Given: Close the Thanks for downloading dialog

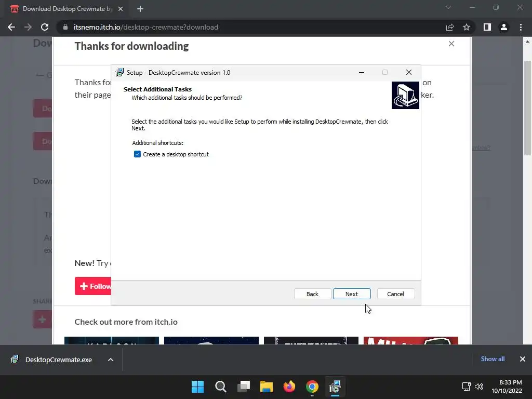Looking at the screenshot, I should 451,44.
